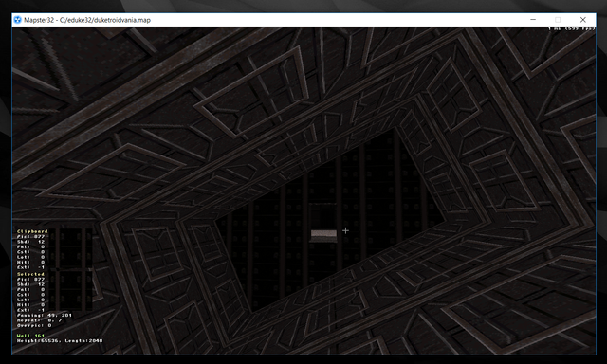Click the Height and Length status line
Viewport: 607px width, 364px height.
coord(60,340)
